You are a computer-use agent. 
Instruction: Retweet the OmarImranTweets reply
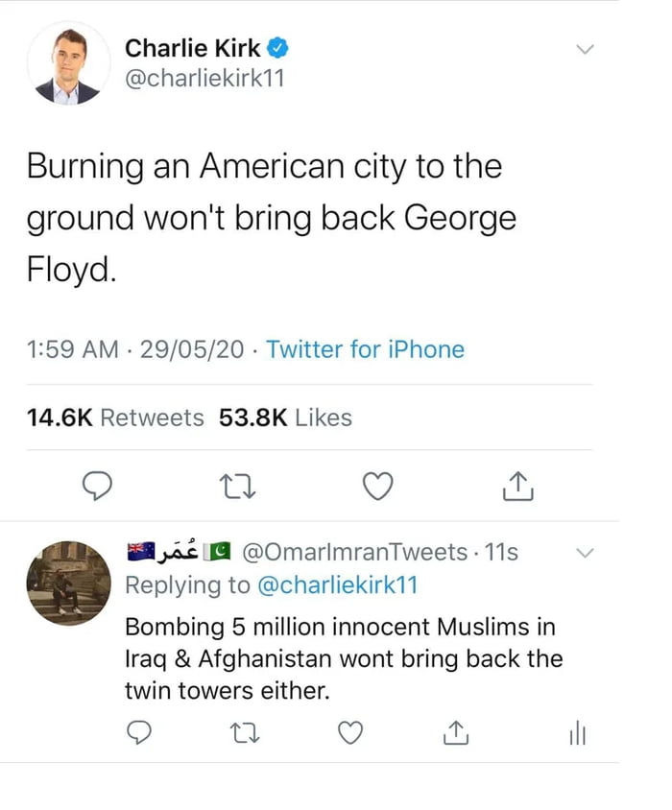(246, 733)
